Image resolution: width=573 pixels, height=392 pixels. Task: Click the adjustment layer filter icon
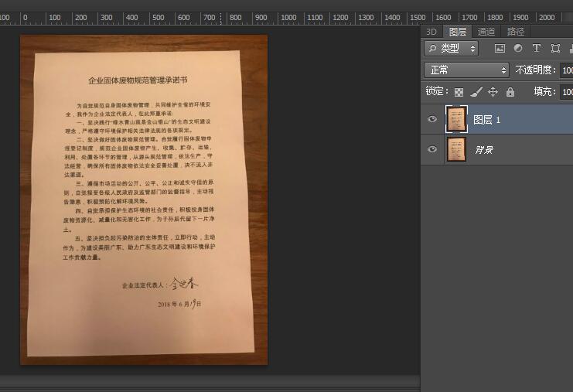point(518,48)
